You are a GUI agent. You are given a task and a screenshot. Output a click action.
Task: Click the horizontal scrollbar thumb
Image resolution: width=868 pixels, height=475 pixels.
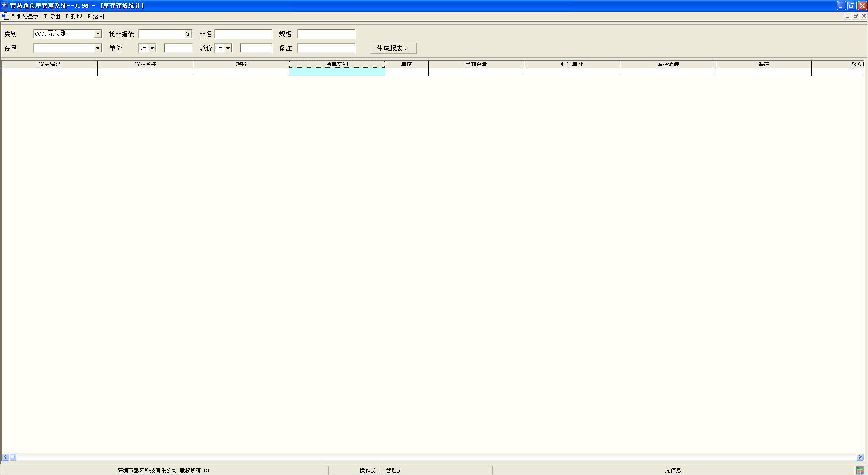coord(14,457)
